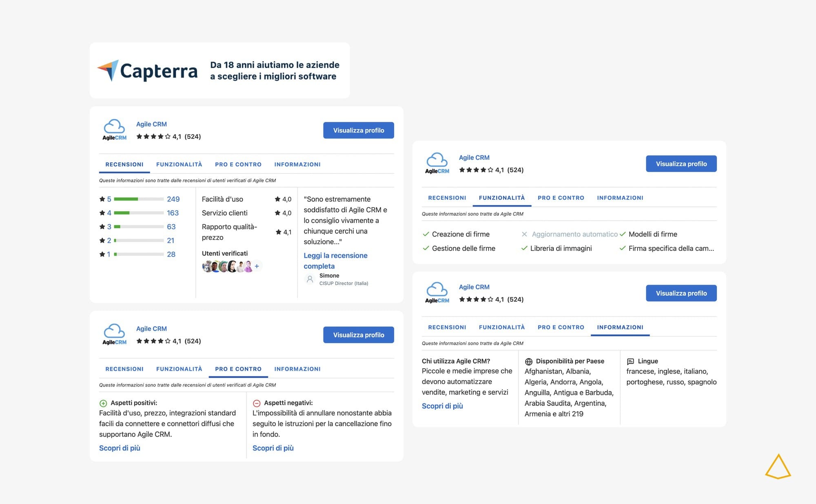Viewport: 816px width, 504px height.
Task: Click Visualizza profilo in the Pro e contro card
Action: [x=359, y=335]
